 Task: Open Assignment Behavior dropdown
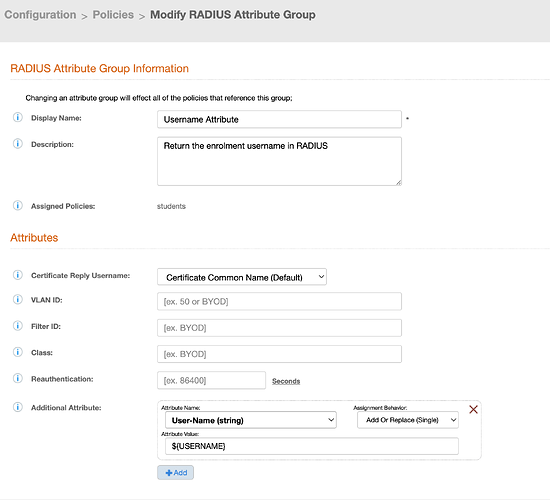tap(408, 420)
